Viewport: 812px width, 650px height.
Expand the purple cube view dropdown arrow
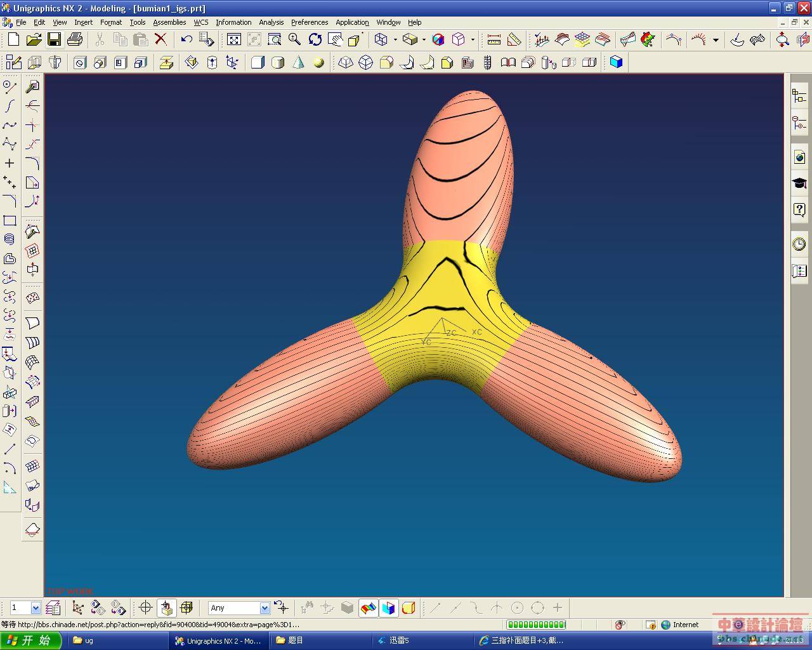tap(473, 39)
